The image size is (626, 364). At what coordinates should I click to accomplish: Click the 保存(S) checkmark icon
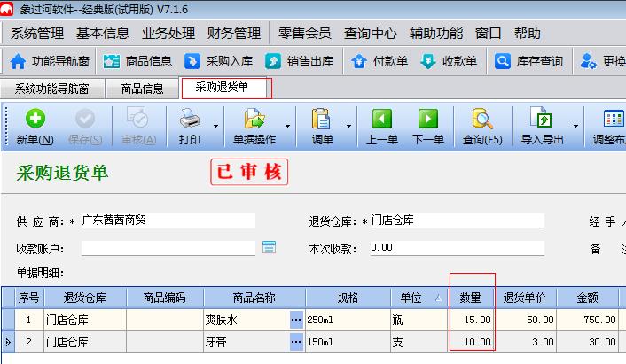pos(85,119)
